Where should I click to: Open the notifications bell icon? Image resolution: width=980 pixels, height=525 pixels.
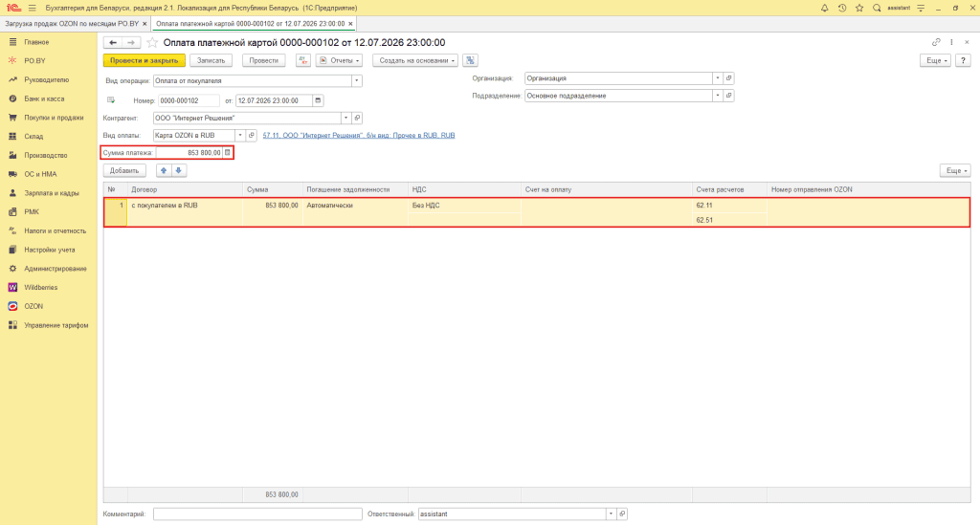(824, 8)
